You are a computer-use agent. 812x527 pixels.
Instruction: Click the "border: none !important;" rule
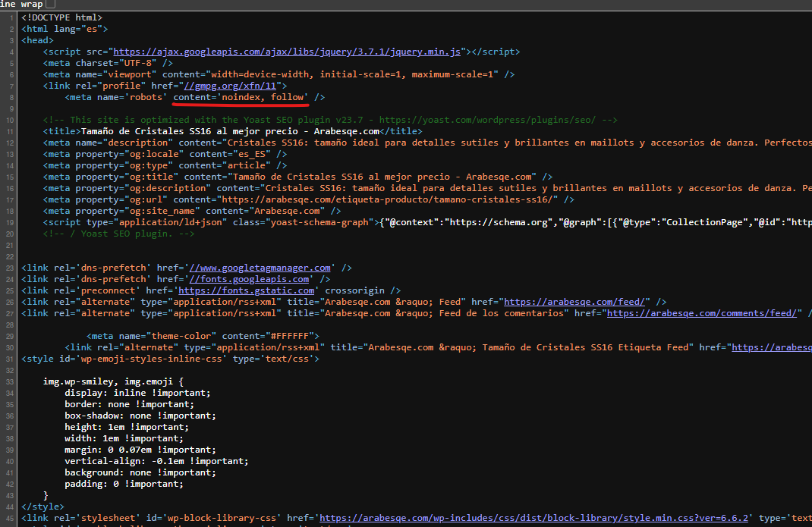tap(130, 405)
